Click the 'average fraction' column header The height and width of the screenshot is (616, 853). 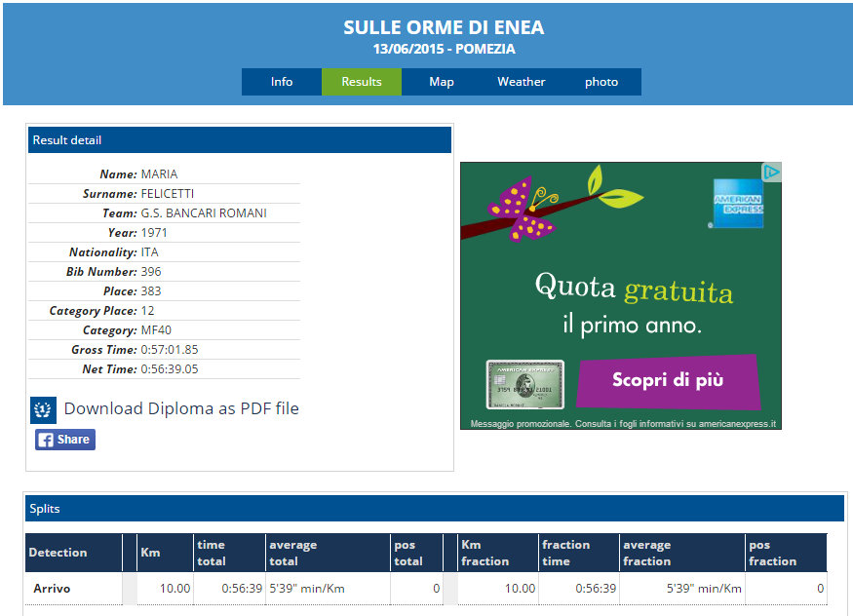[646, 553]
